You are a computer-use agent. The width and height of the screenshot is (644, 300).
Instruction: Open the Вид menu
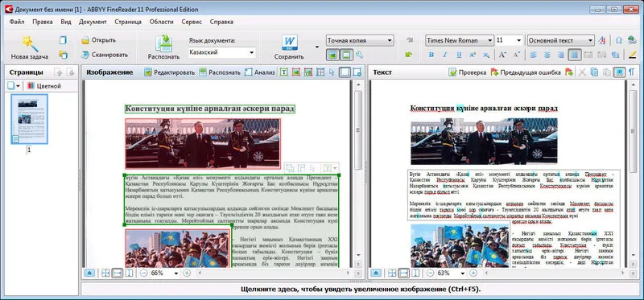[66, 22]
